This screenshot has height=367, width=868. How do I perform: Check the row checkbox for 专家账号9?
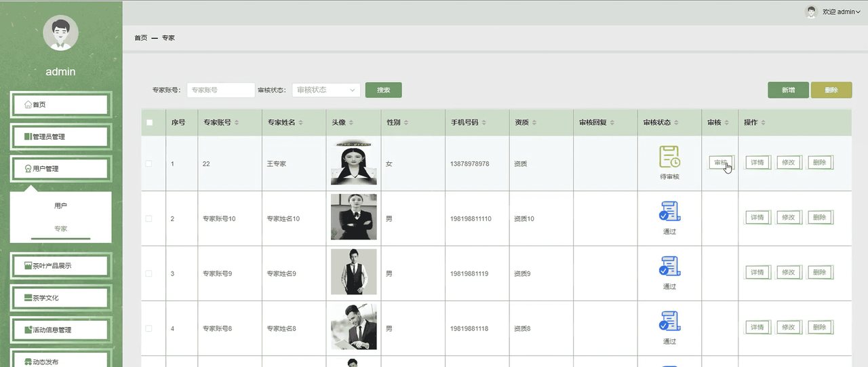(x=149, y=273)
